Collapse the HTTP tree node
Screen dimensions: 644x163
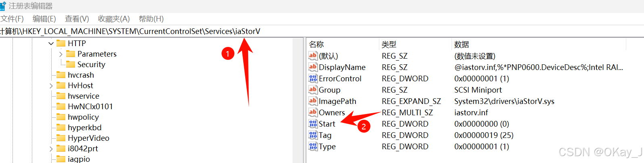point(51,43)
